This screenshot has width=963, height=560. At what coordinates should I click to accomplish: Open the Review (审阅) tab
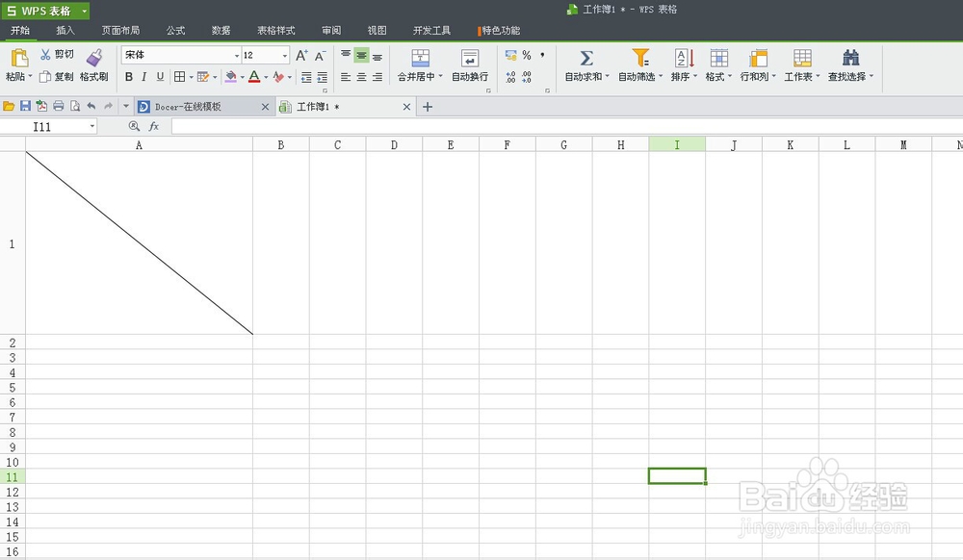click(x=331, y=30)
